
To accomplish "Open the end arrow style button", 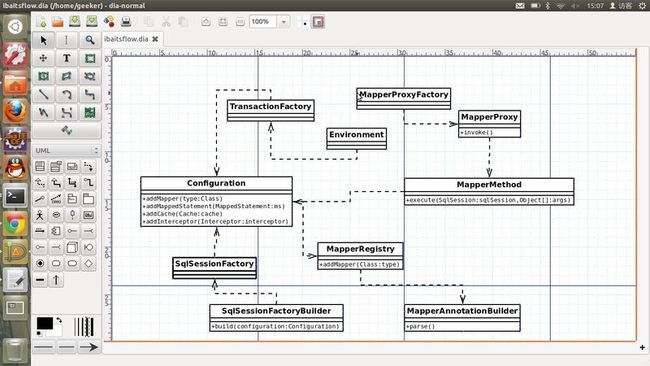I will click(x=89, y=347).
